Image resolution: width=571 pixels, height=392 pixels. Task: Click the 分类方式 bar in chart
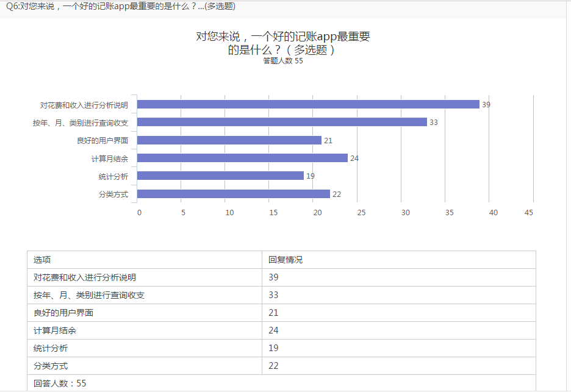[x=234, y=194]
